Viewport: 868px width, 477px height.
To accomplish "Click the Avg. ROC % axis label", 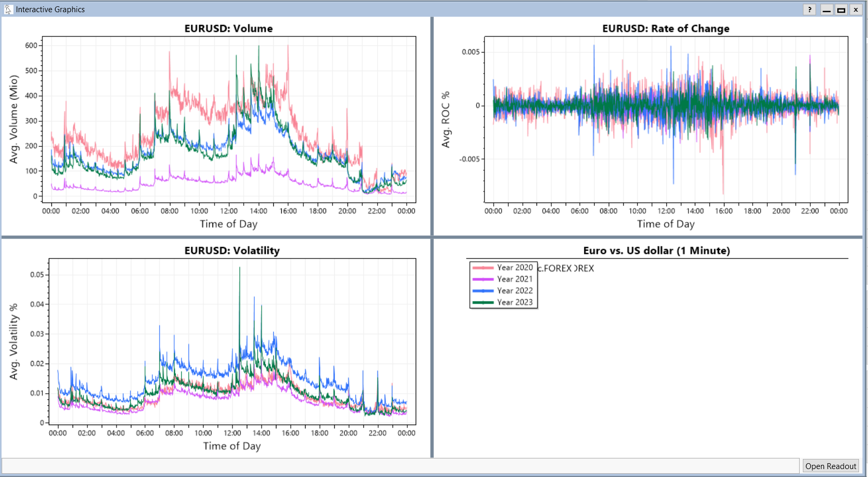I will [x=446, y=119].
